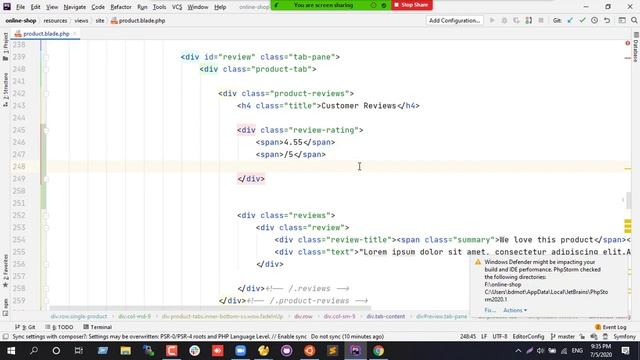640x360 pixels.
Task: Open the Navigate menu
Action: [75, 7]
